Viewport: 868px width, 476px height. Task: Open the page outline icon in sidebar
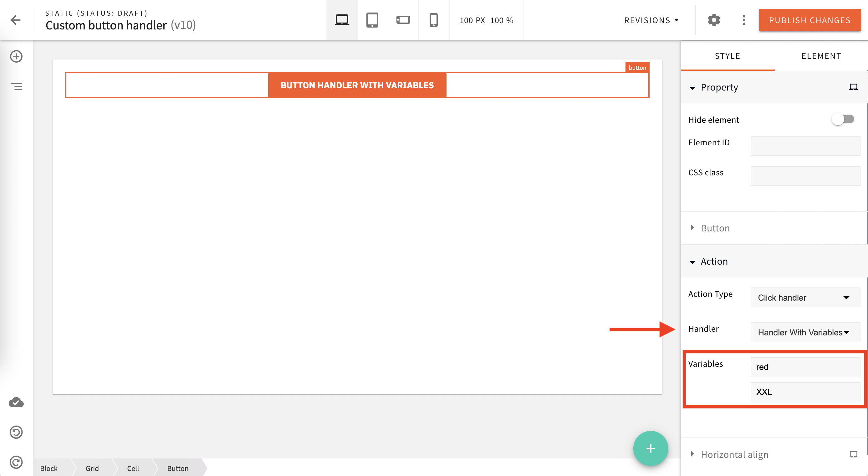point(16,86)
